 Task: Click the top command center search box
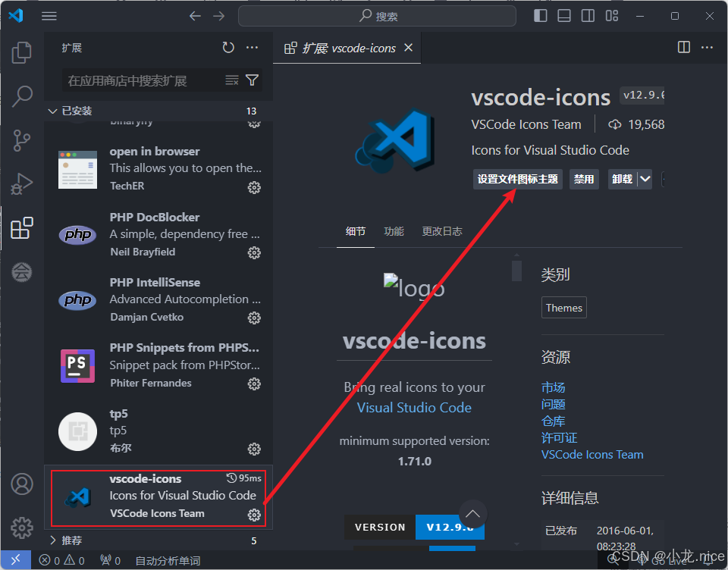point(377,16)
